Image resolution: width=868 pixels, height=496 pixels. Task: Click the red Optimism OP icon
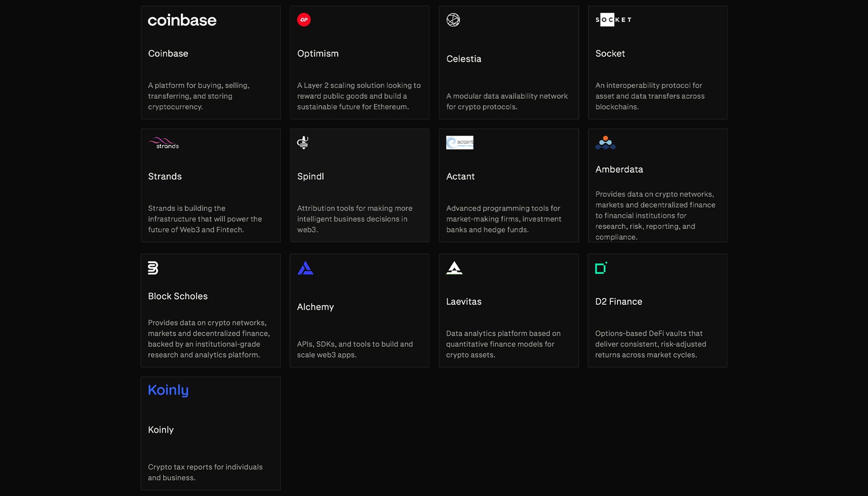click(304, 20)
